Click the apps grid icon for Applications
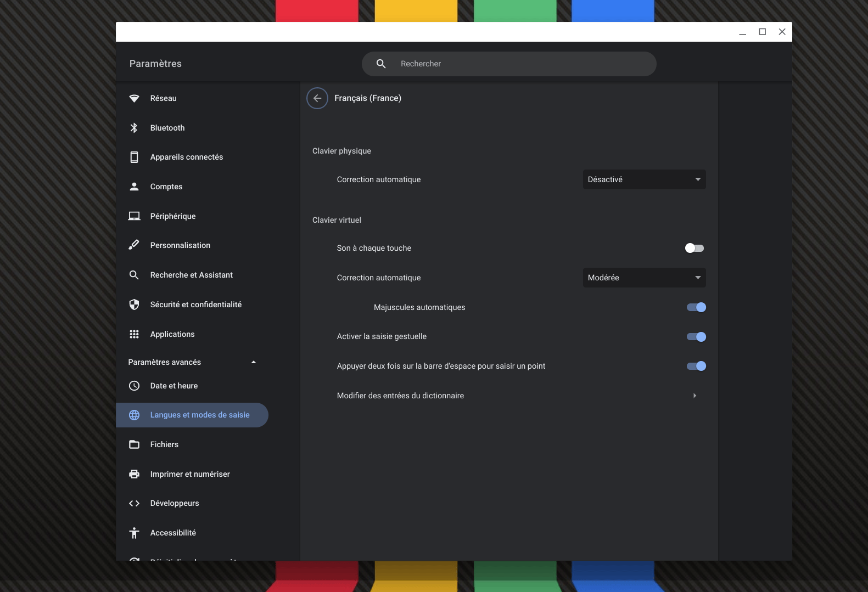The width and height of the screenshot is (868, 592). click(x=134, y=334)
